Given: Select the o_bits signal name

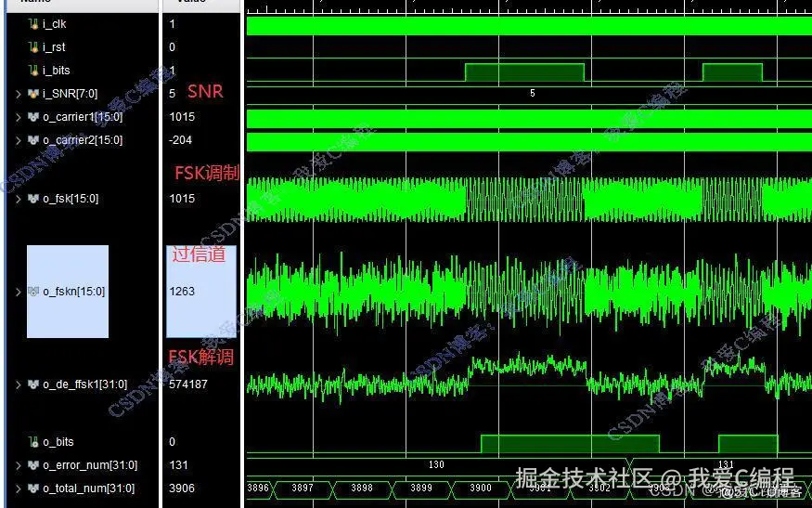Looking at the screenshot, I should tap(58, 442).
